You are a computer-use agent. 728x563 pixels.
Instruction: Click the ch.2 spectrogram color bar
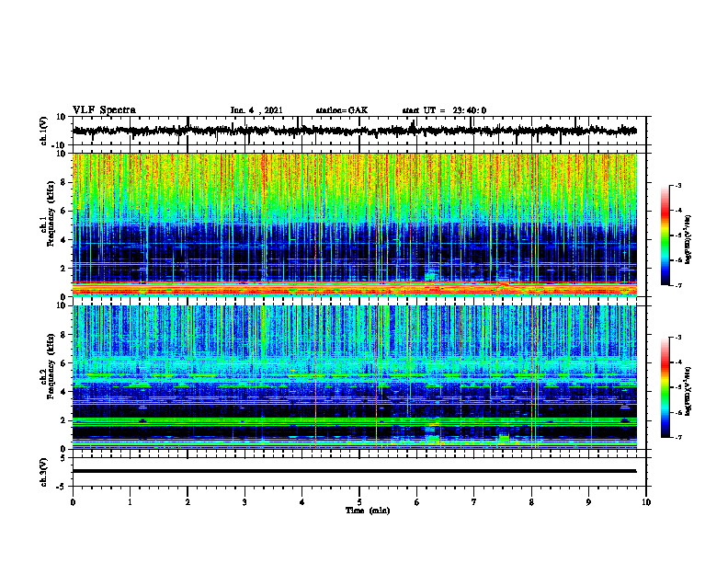pos(665,387)
